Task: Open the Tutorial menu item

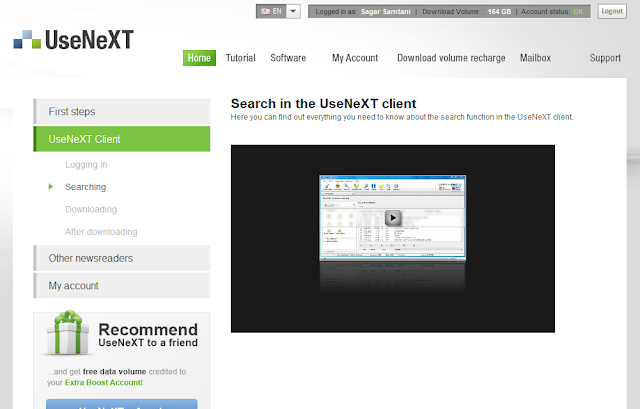Action: [x=240, y=58]
